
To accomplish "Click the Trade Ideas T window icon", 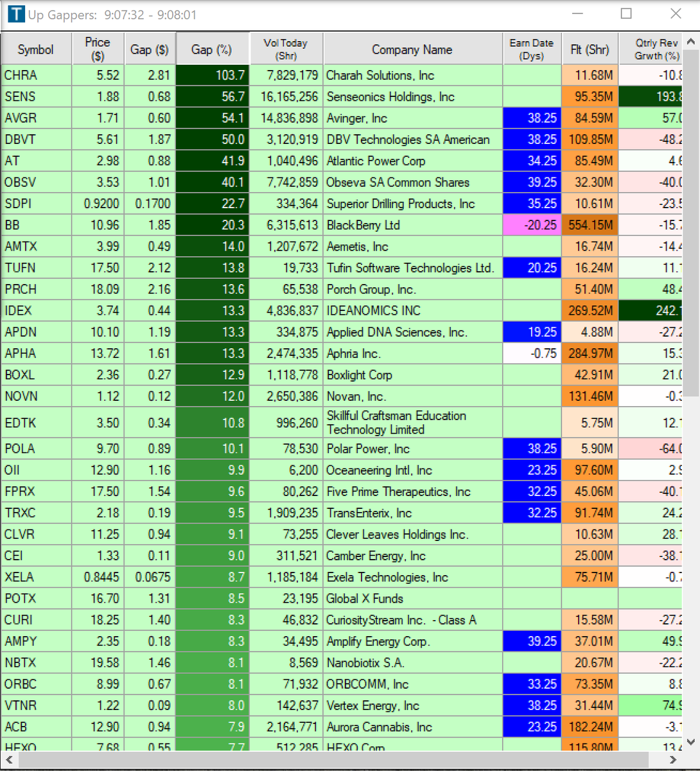I will (x=15, y=14).
